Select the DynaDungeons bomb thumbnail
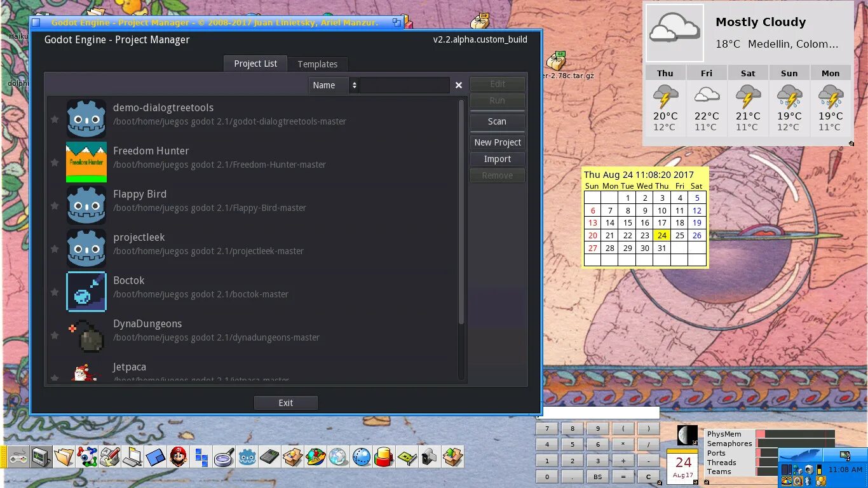This screenshot has height=488, width=868. (86, 335)
